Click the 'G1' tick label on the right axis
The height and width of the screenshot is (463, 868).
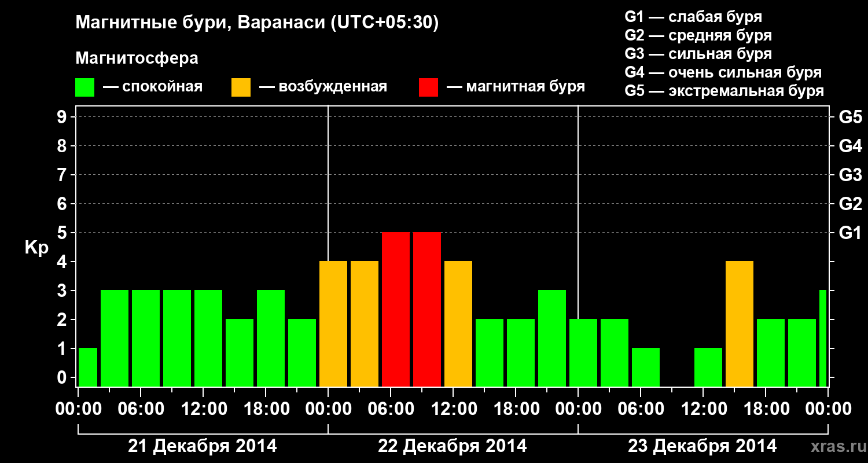click(851, 233)
